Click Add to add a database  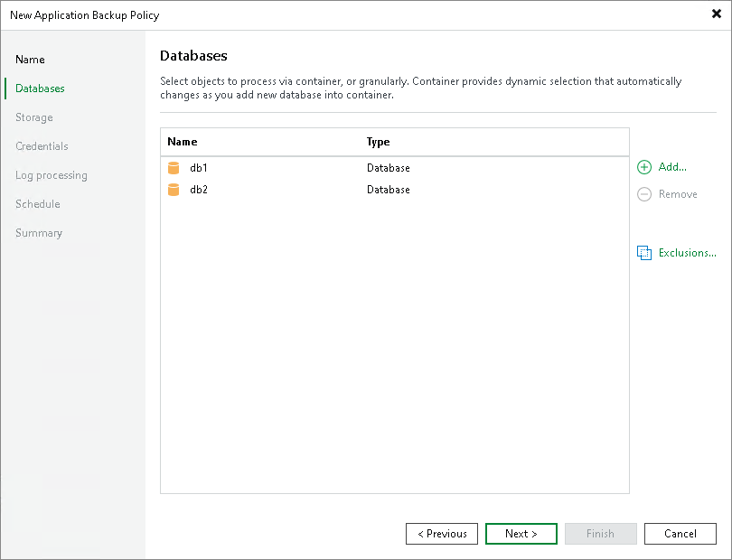(671, 167)
